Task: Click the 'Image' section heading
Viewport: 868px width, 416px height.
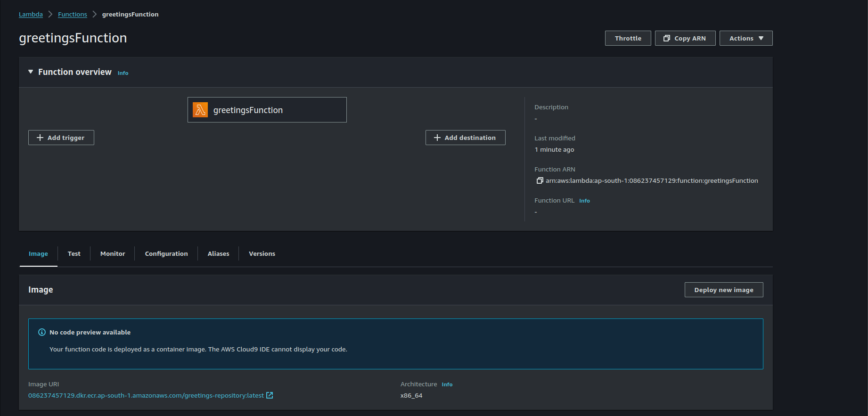Action: click(x=41, y=289)
